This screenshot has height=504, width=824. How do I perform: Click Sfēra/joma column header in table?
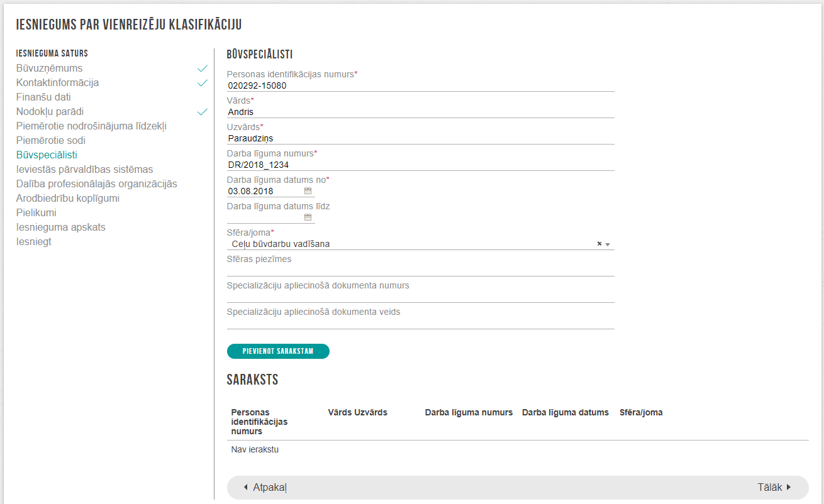coord(641,412)
